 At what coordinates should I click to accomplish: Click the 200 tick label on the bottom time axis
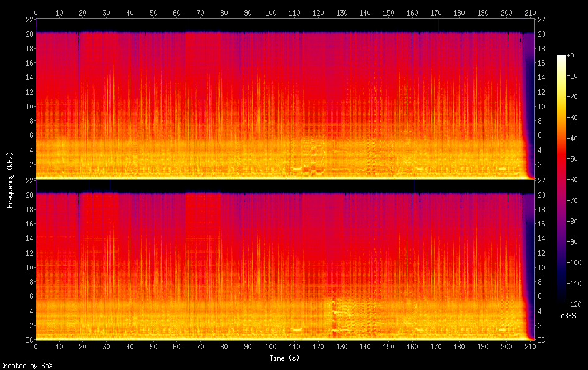[x=506, y=347]
